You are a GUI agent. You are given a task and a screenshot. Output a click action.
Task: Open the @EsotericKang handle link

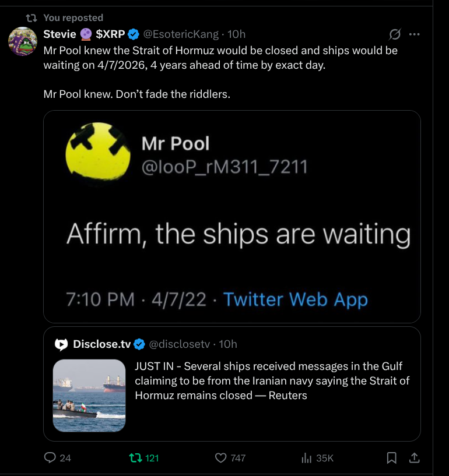181,34
